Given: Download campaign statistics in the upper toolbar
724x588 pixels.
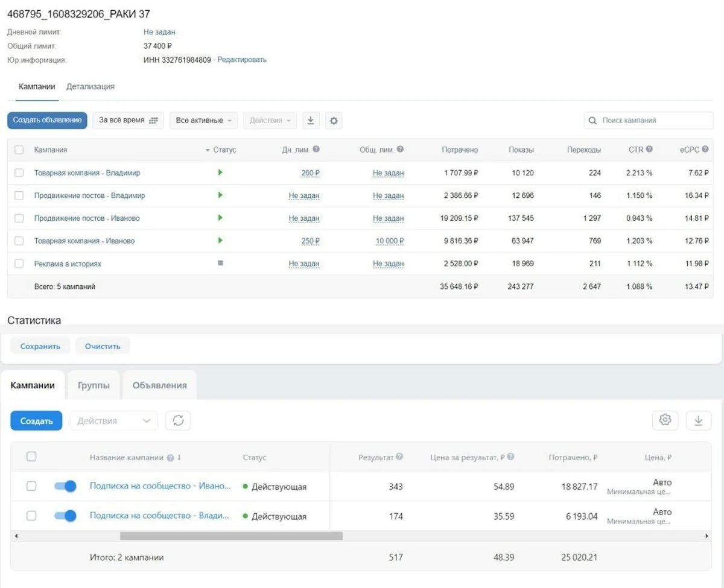Looking at the screenshot, I should tap(310, 121).
